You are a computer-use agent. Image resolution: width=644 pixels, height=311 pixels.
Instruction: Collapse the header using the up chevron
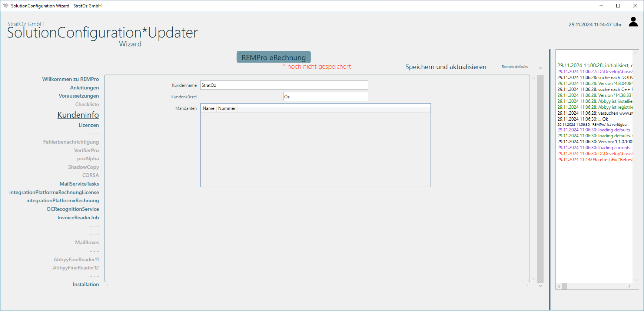point(540,68)
